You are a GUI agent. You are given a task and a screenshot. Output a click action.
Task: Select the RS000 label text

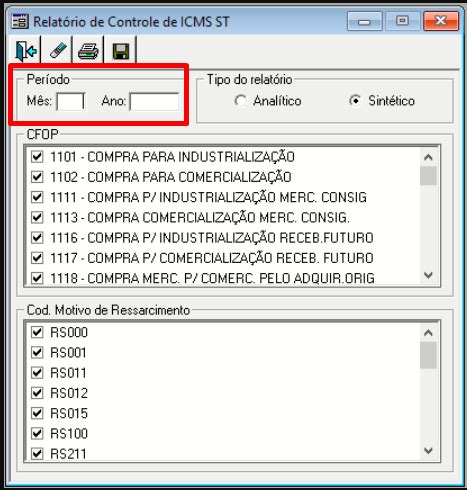tap(69, 332)
